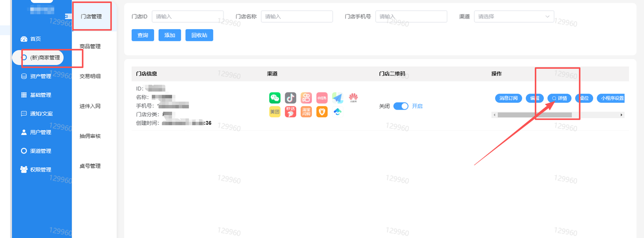Screen dimensions: 644x238
Task: Click the WeChat channel icon
Action: (x=275, y=98)
